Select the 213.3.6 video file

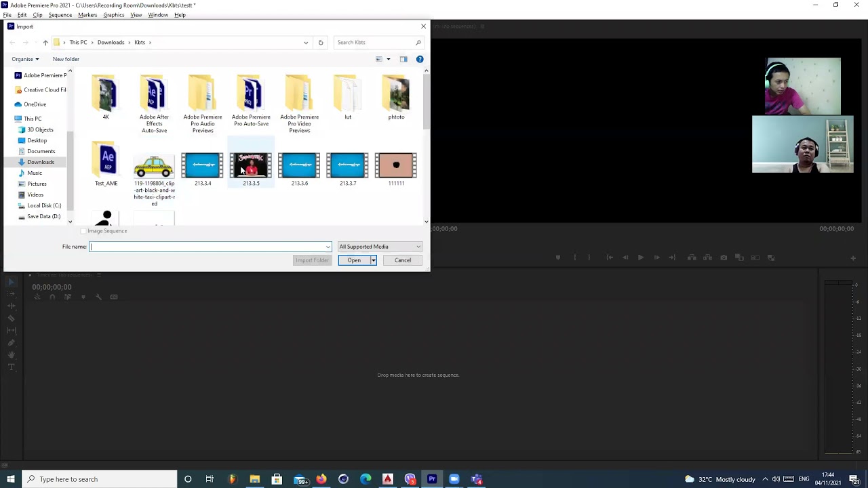click(299, 169)
